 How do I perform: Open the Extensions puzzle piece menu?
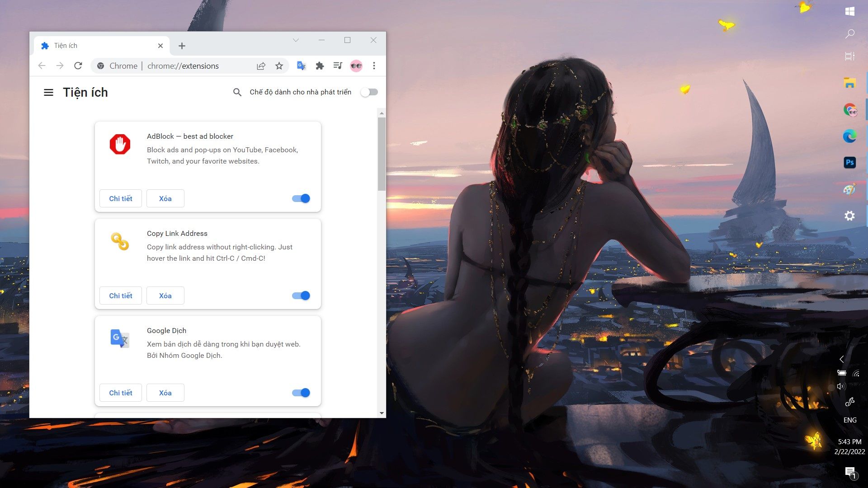pyautogui.click(x=320, y=66)
